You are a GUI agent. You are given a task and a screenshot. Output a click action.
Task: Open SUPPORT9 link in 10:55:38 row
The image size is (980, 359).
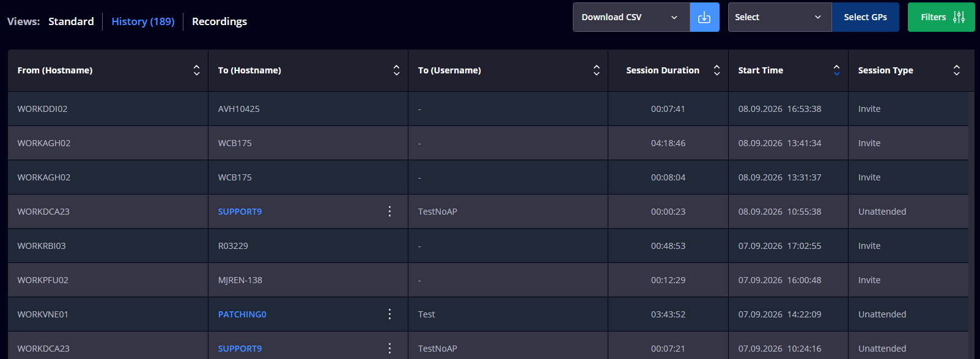[x=240, y=212]
